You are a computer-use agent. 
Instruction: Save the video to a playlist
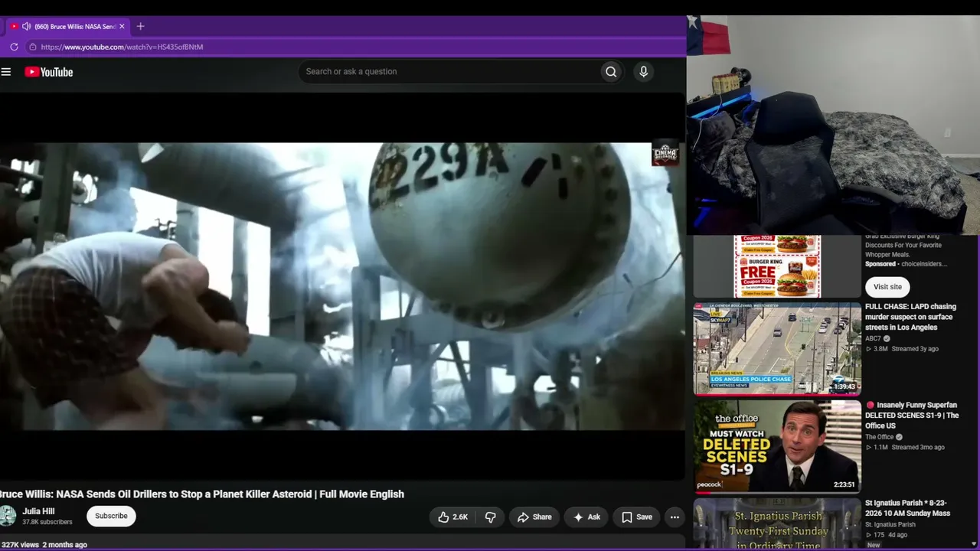click(637, 517)
